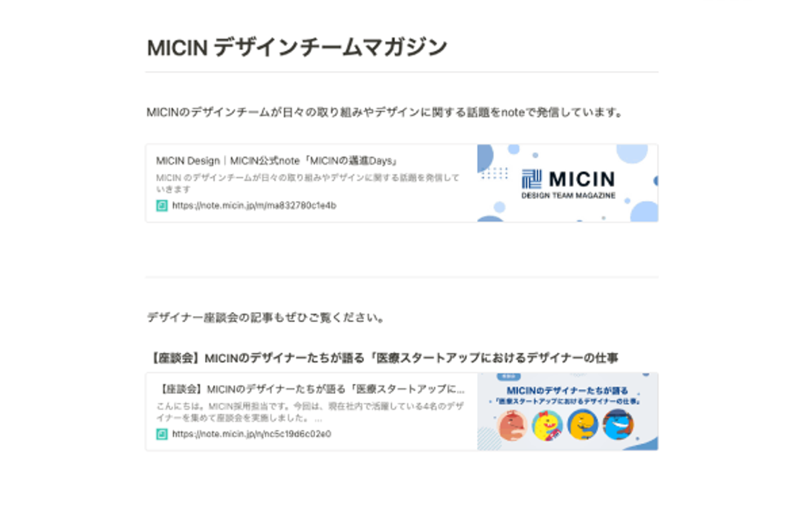812x505 pixels.
Task: Click the note favicon beside the roundtable article URL
Action: click(162, 434)
